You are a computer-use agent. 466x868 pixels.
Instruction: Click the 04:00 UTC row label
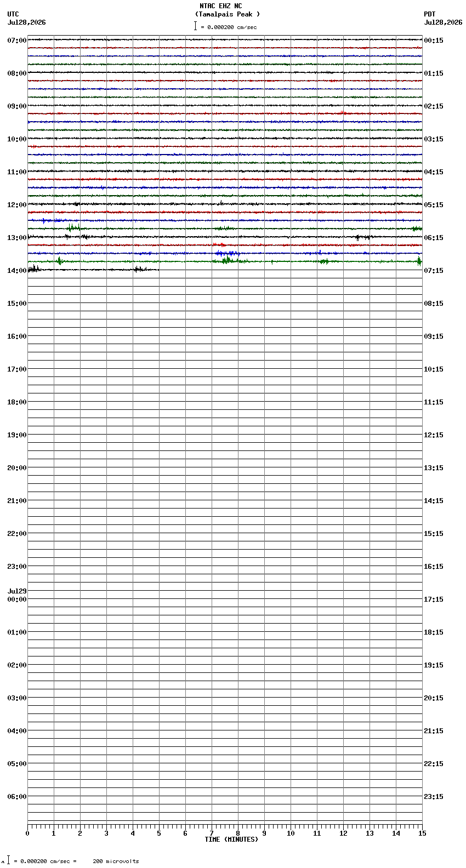click(17, 731)
